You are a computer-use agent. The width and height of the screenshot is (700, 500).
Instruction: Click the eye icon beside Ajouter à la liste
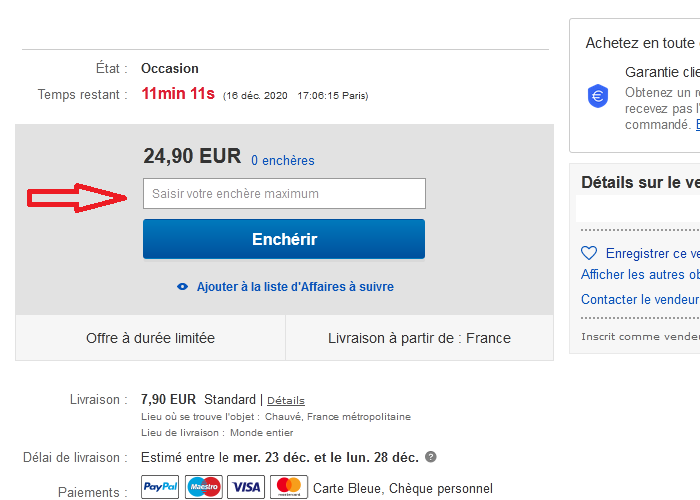tap(182, 287)
